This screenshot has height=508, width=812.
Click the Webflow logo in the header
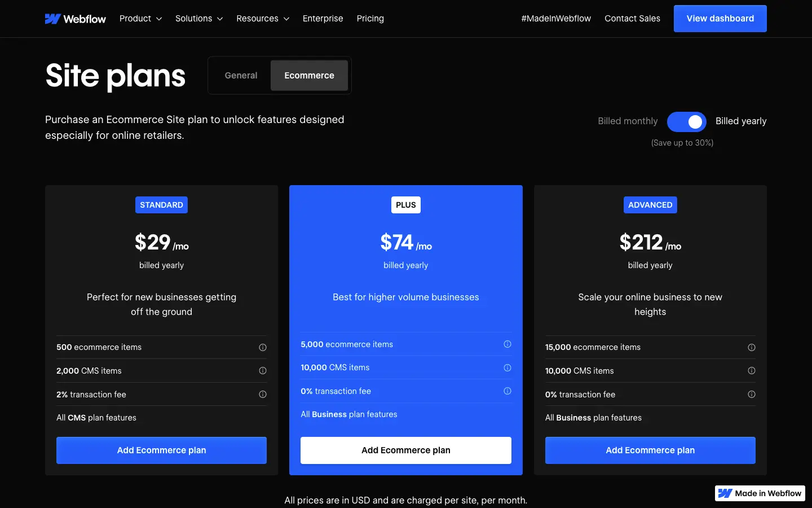76,19
